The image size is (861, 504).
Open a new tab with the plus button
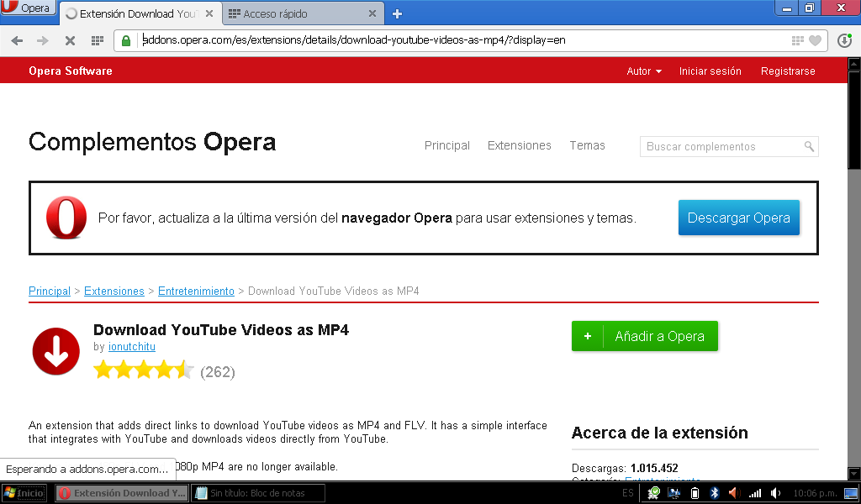click(x=398, y=13)
